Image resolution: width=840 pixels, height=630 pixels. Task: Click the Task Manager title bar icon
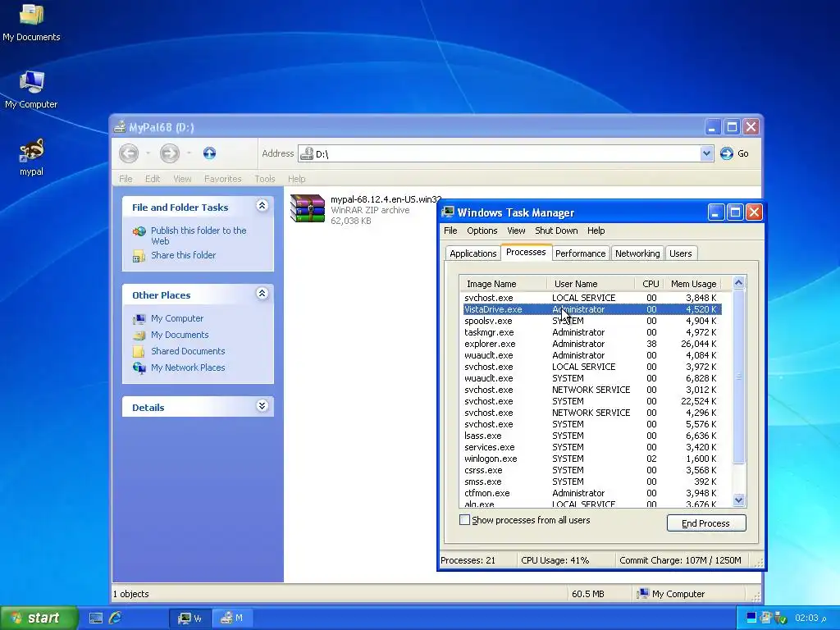pyautogui.click(x=448, y=212)
